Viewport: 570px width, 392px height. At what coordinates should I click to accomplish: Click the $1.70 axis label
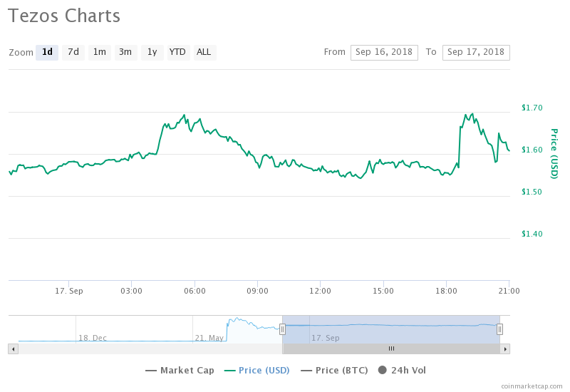pos(532,108)
